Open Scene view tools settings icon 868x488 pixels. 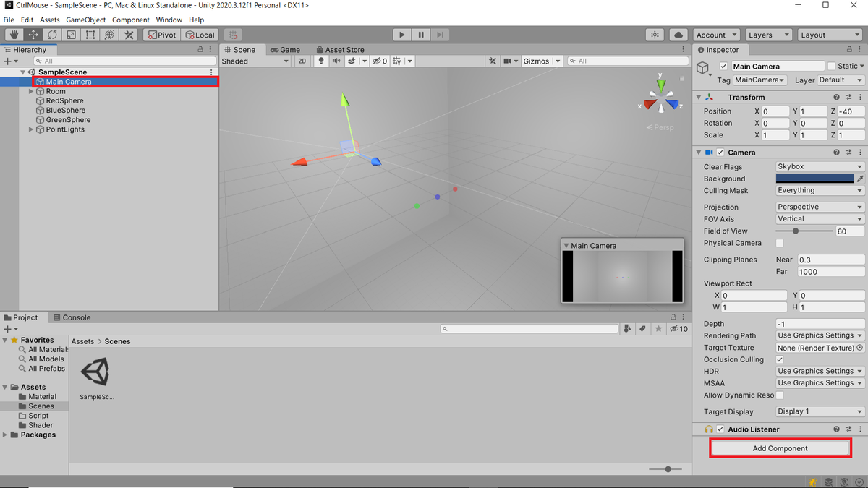(493, 61)
